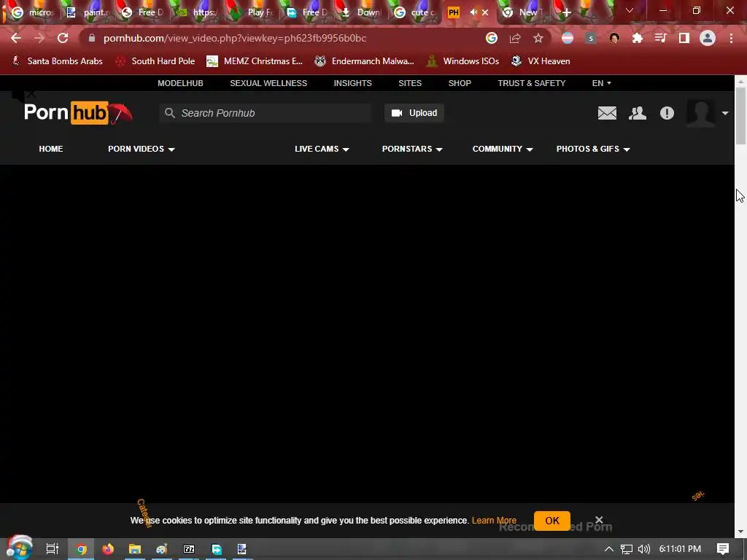
Task: Open the SHOP top link
Action: (460, 83)
